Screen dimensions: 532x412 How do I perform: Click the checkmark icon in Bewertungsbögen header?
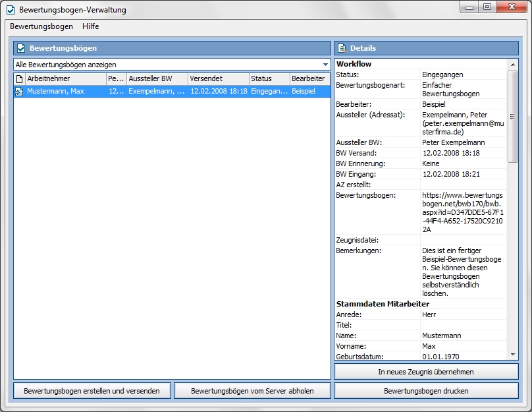(x=21, y=48)
